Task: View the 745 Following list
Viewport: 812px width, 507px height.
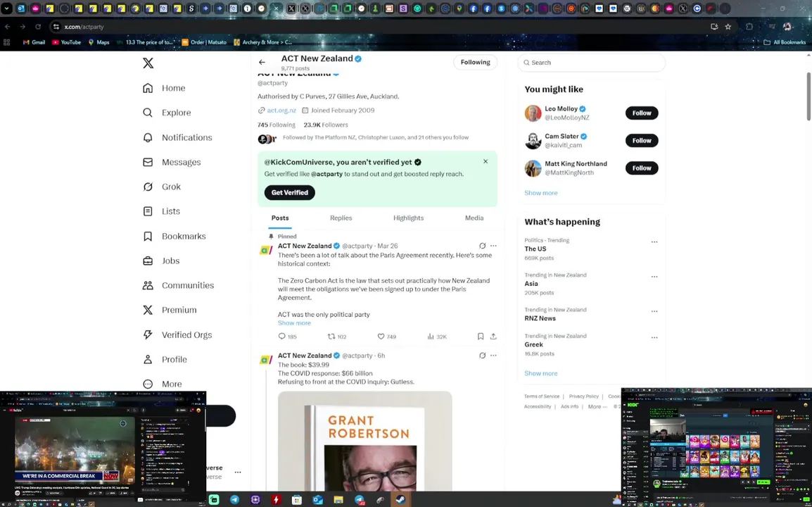Action: (x=276, y=125)
